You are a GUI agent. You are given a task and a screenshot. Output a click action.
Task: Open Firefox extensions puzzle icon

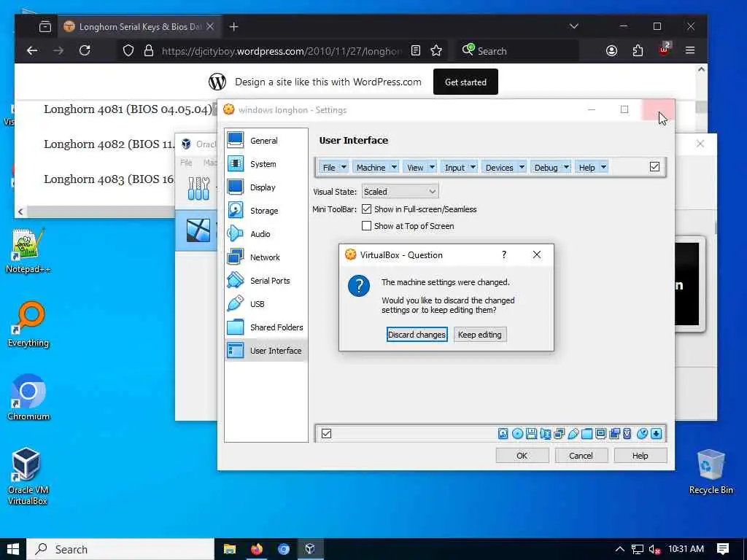[x=638, y=50]
